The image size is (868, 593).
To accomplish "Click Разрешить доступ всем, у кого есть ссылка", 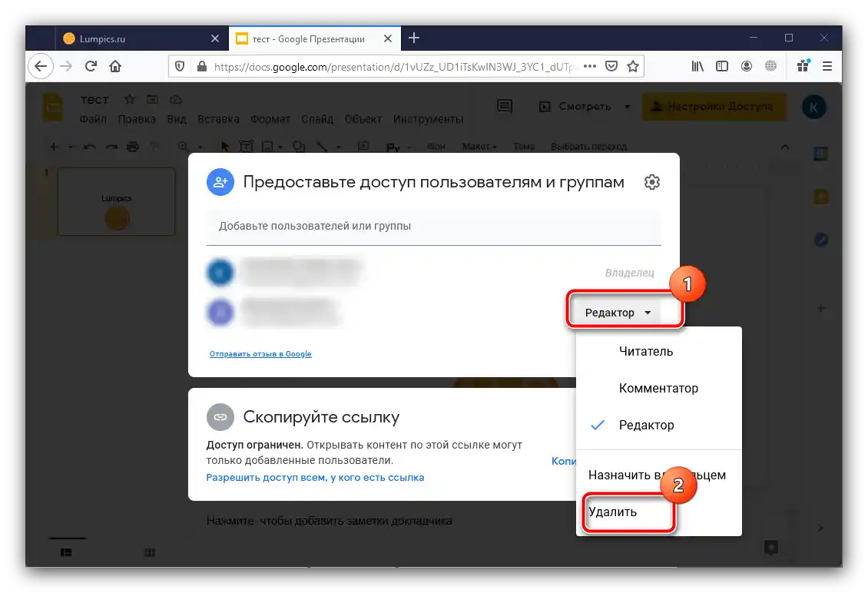I will (315, 477).
